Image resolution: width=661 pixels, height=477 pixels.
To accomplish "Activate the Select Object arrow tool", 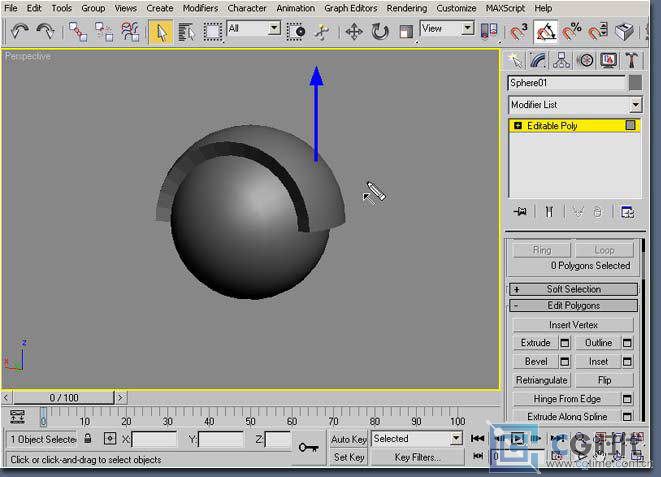I will click(x=161, y=32).
